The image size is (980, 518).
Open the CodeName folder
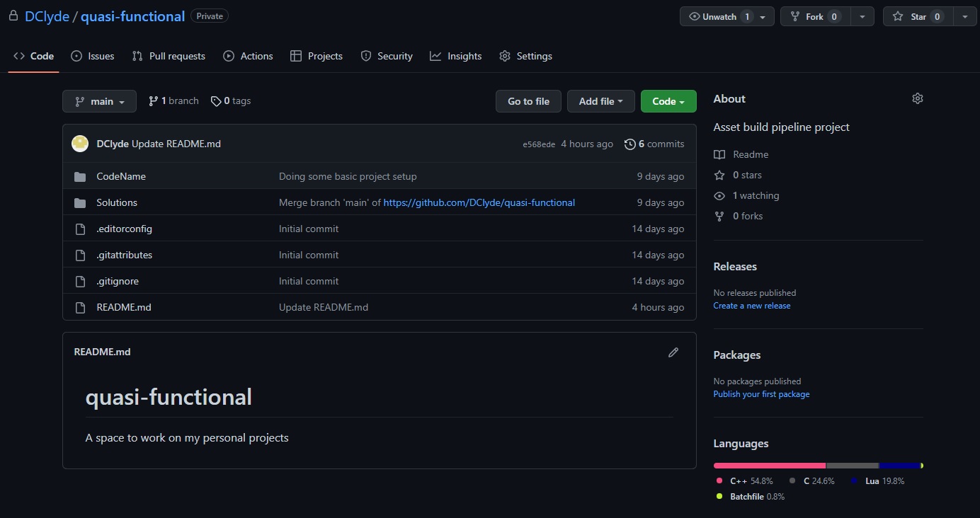point(121,176)
